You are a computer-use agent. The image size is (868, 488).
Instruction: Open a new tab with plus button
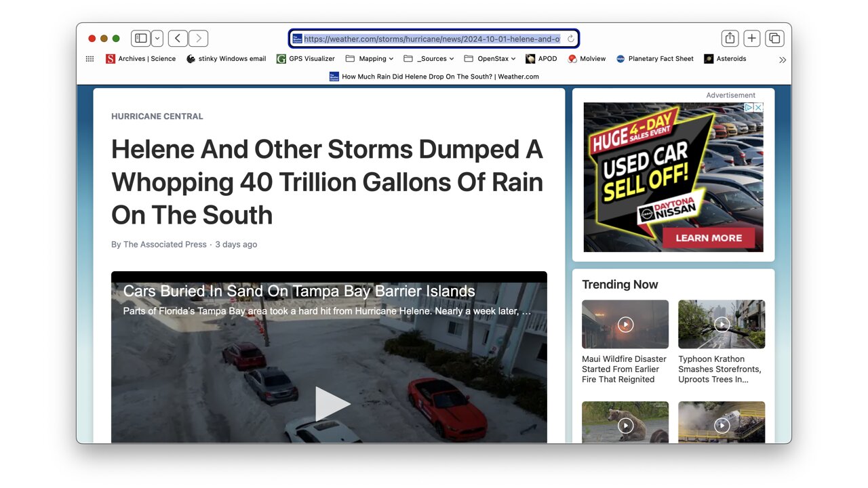click(x=752, y=39)
